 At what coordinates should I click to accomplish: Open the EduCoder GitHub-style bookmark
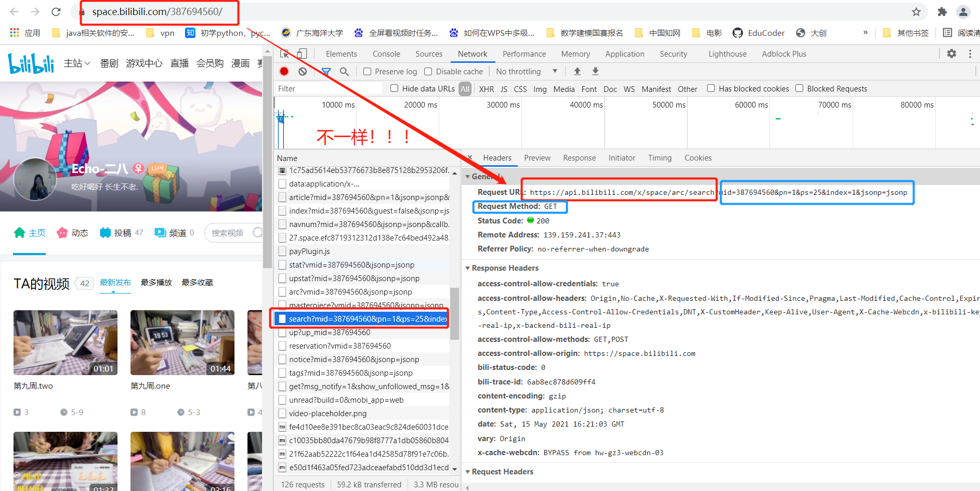(759, 33)
